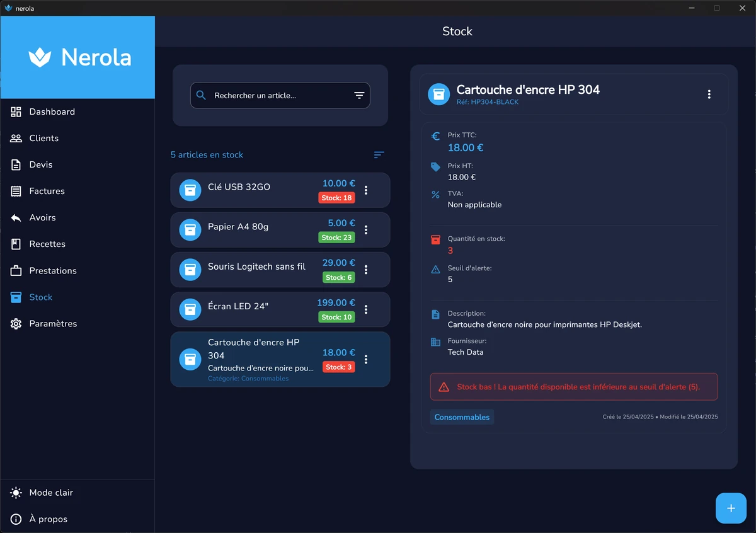The width and height of the screenshot is (756, 533).
Task: Open the Devis section
Action: pos(41,164)
